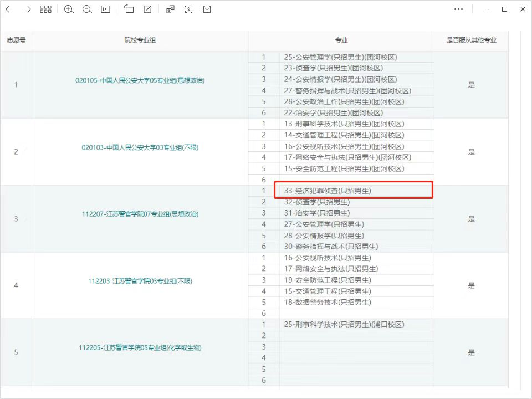This screenshot has width=532, height=399.
Task: Click the 112203-江苏警官学院03专业组 entry
Action: 140,280
